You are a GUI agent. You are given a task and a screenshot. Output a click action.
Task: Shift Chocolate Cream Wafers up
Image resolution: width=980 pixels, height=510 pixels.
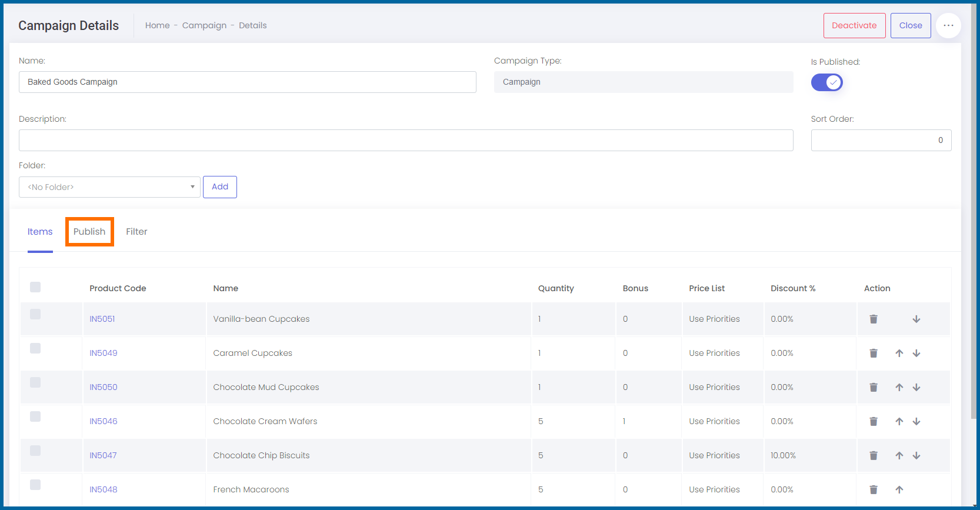click(x=899, y=421)
